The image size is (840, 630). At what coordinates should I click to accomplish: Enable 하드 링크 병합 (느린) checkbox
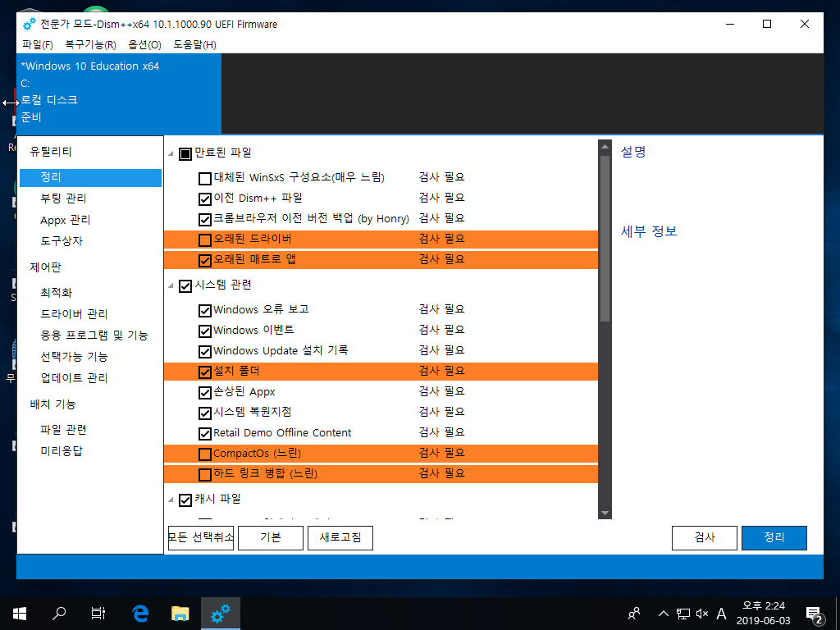click(x=204, y=475)
